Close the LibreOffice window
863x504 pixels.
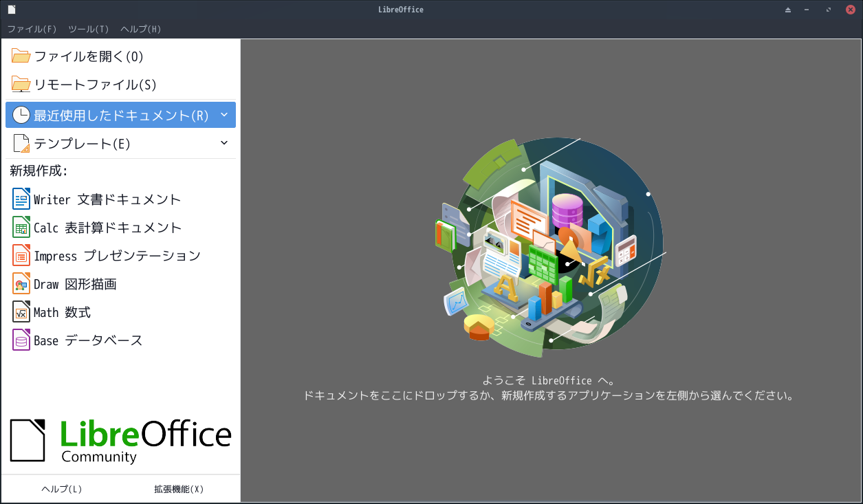[x=850, y=10]
